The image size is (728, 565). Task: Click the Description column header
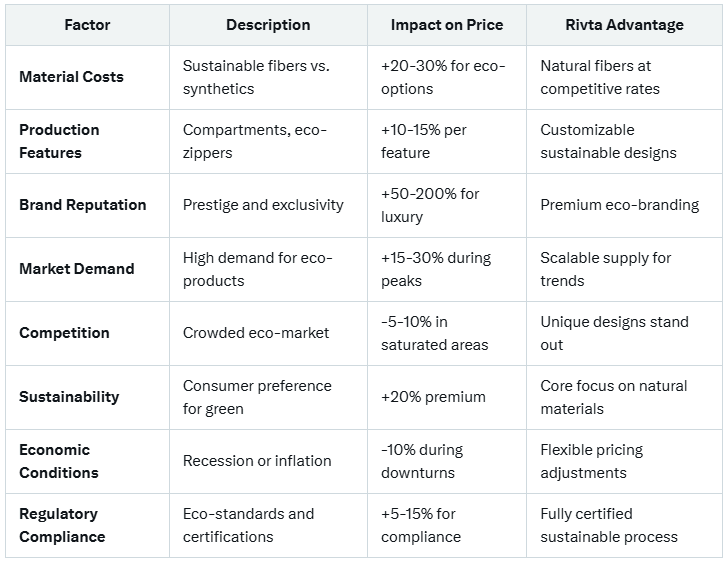pyautogui.click(x=268, y=25)
